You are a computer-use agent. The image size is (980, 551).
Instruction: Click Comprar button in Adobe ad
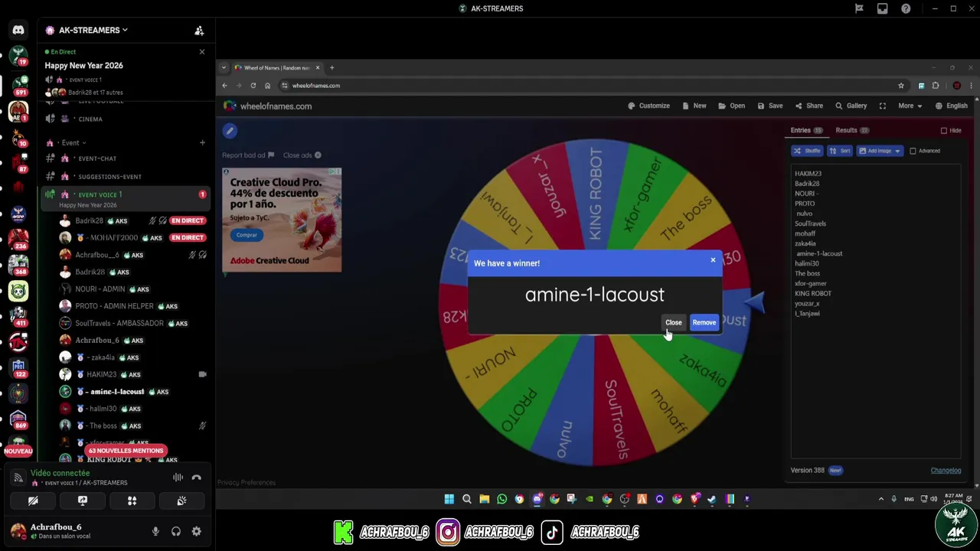tap(247, 235)
